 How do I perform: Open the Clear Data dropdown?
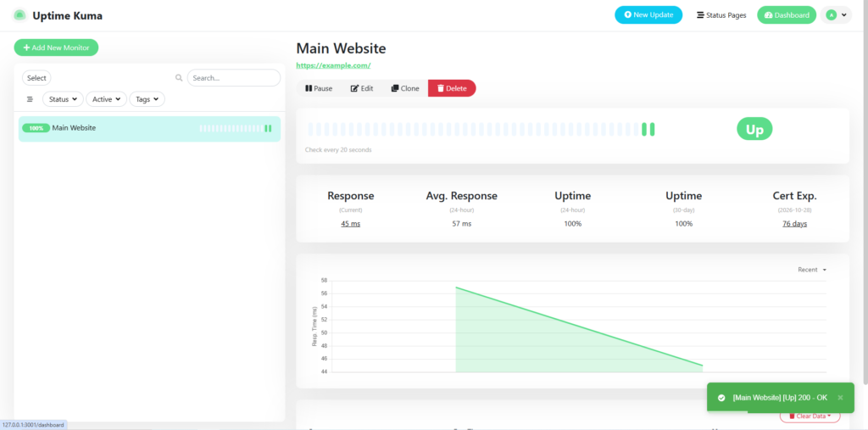pyautogui.click(x=810, y=416)
